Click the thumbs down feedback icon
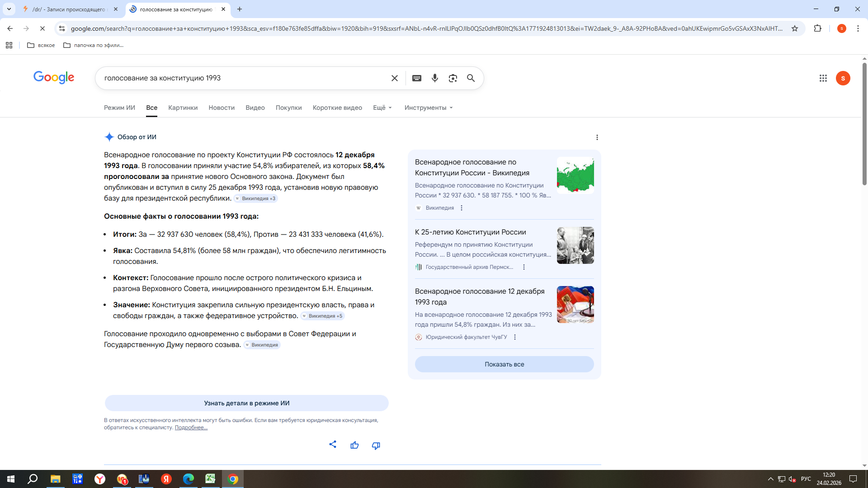This screenshot has width=868, height=488. [376, 445]
